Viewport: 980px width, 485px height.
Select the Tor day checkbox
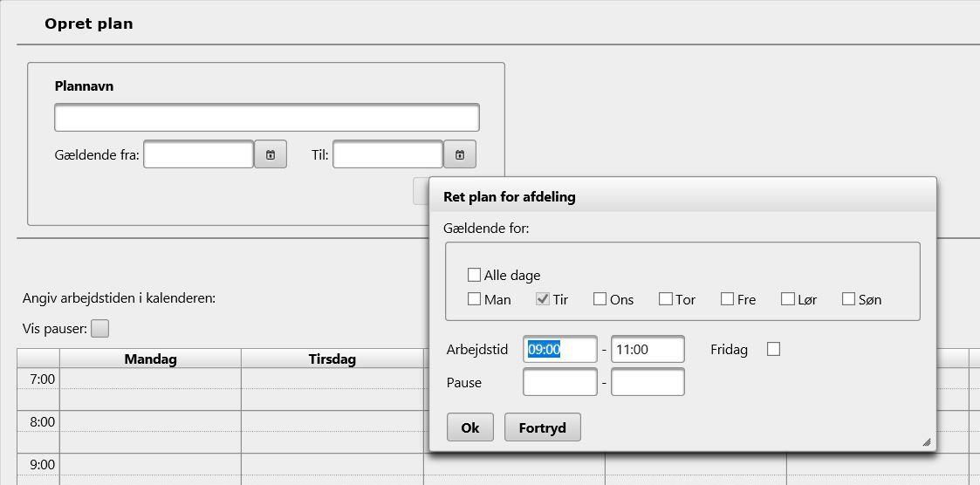(666, 298)
